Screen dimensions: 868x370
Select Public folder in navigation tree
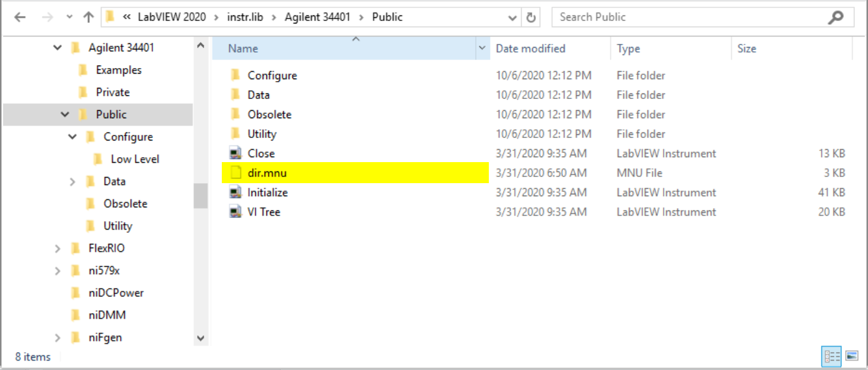click(111, 114)
